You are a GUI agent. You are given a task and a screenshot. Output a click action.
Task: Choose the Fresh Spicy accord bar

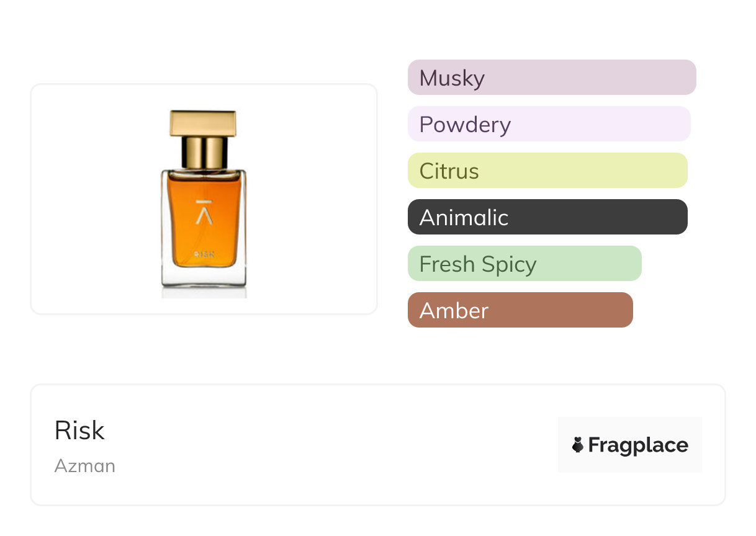[524, 264]
